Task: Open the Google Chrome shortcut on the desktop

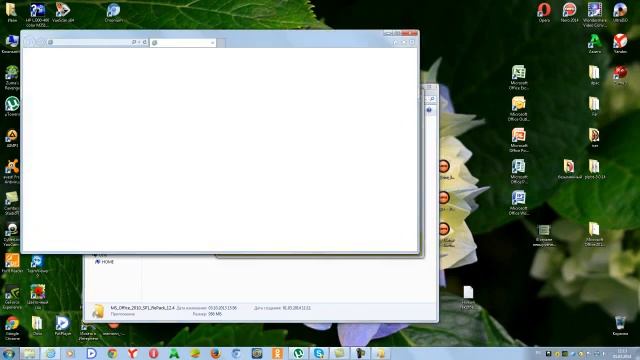Action: 12,328
